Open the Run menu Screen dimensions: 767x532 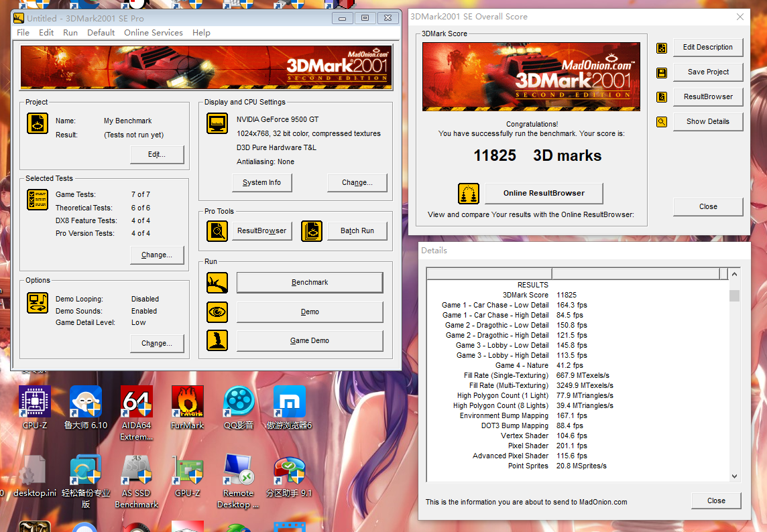(70, 33)
